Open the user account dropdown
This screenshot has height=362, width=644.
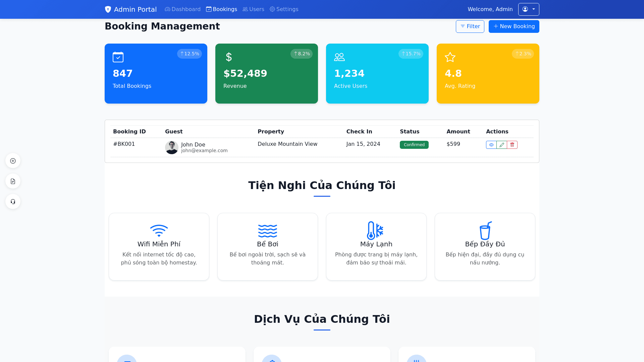click(529, 9)
